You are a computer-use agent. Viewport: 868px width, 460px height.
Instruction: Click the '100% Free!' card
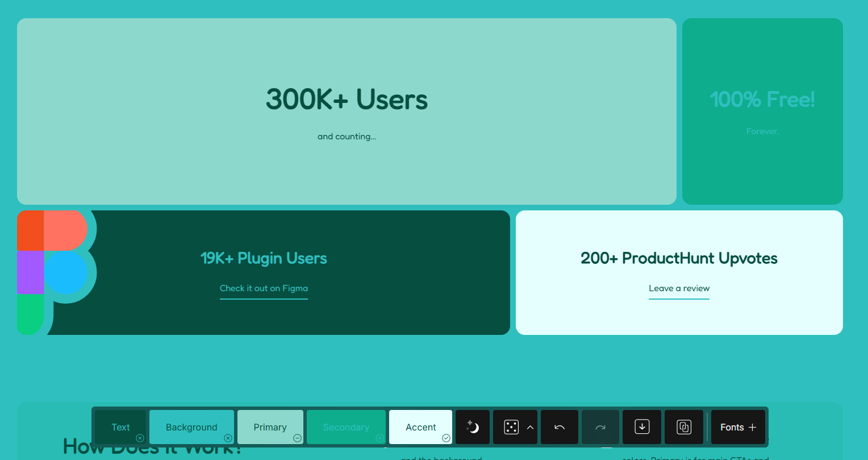[762, 111]
